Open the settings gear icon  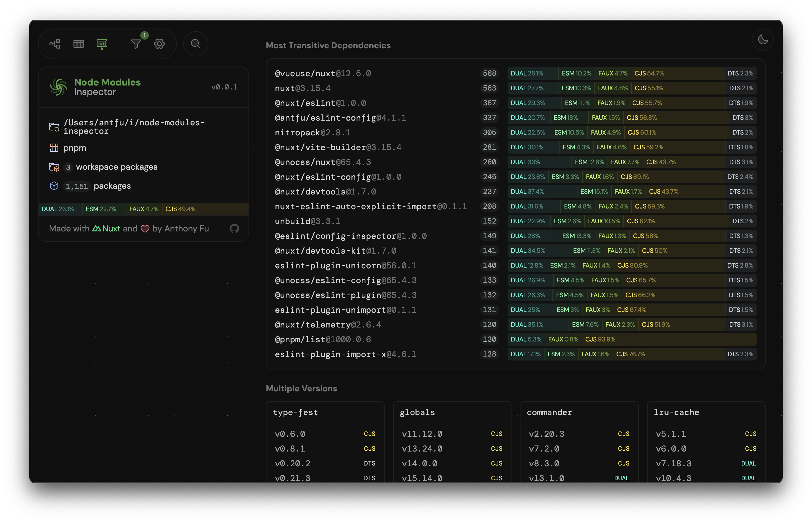(159, 44)
